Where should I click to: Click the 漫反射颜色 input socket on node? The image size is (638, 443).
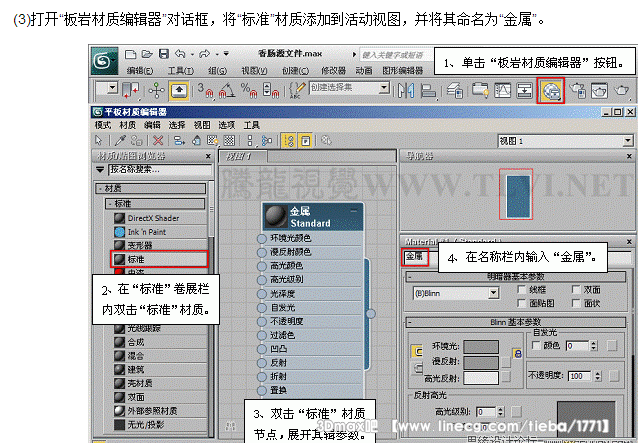pyautogui.click(x=262, y=252)
